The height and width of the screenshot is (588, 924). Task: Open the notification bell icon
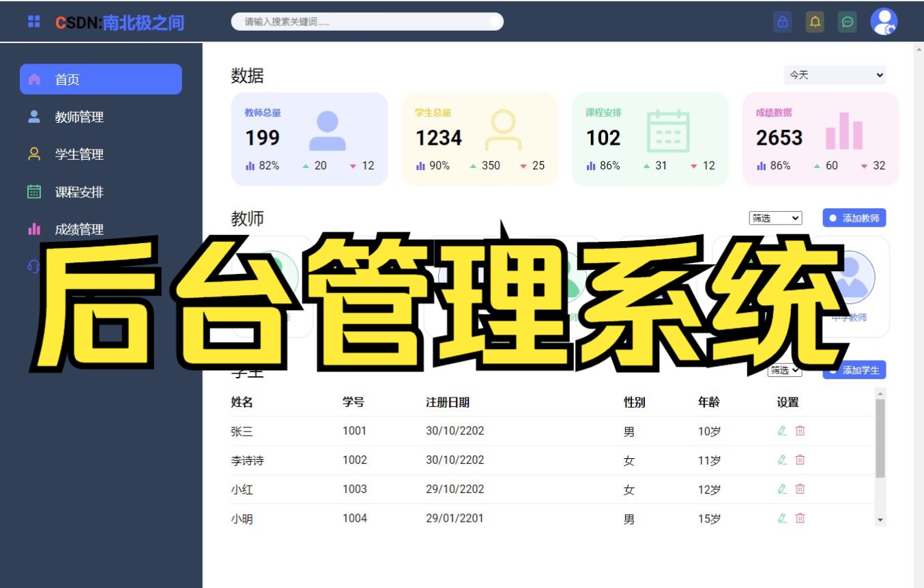point(815,22)
